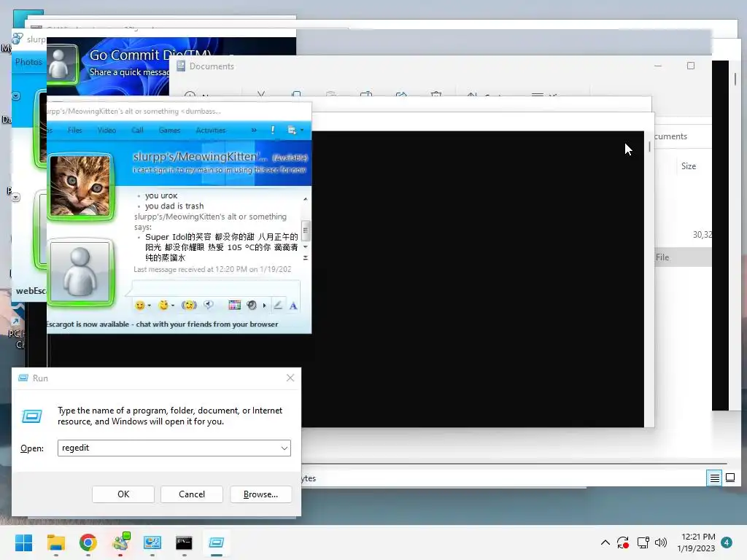The width and height of the screenshot is (747, 560).
Task: Open the volume speaker tray icon
Action: tap(661, 542)
